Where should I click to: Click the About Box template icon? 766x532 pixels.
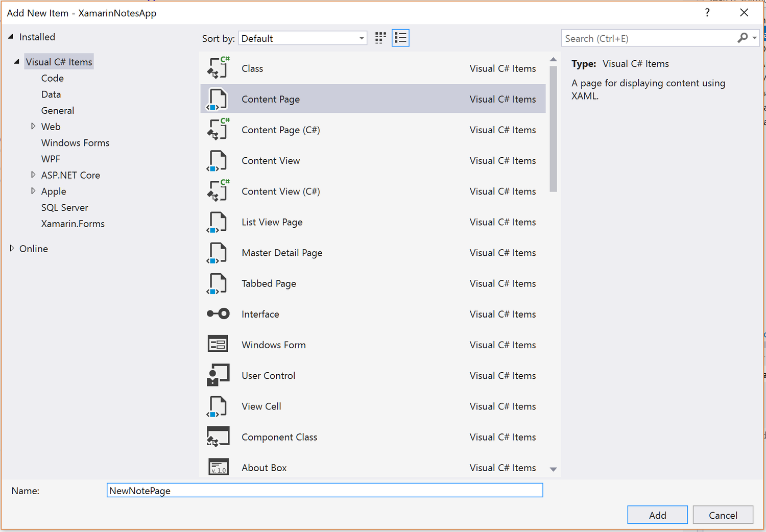click(x=218, y=466)
